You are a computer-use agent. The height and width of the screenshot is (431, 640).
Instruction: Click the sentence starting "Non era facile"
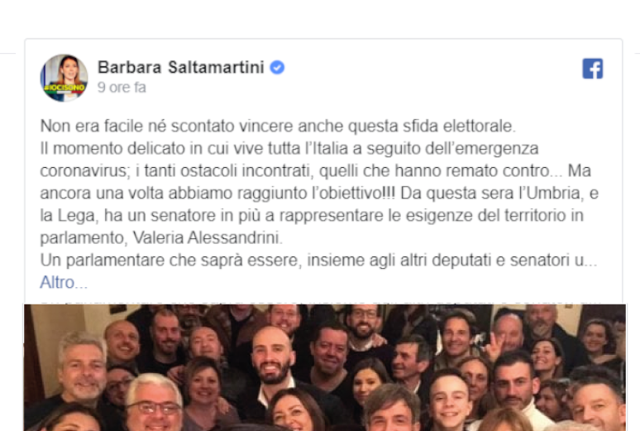(x=278, y=126)
